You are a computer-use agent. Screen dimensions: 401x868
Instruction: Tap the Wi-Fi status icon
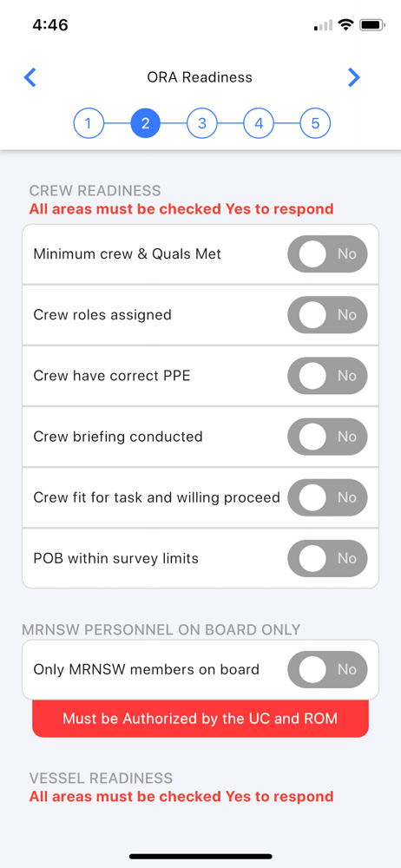pos(346,25)
